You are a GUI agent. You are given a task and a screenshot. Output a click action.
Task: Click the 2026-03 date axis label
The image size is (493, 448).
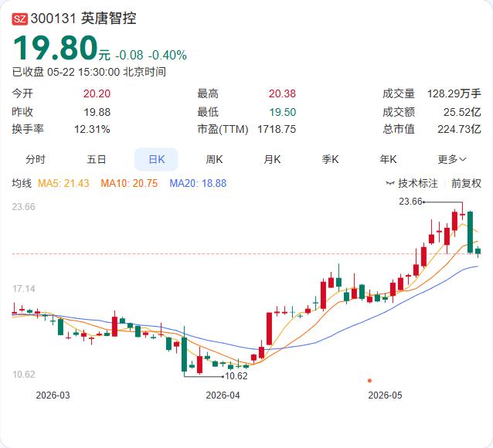click(x=53, y=395)
